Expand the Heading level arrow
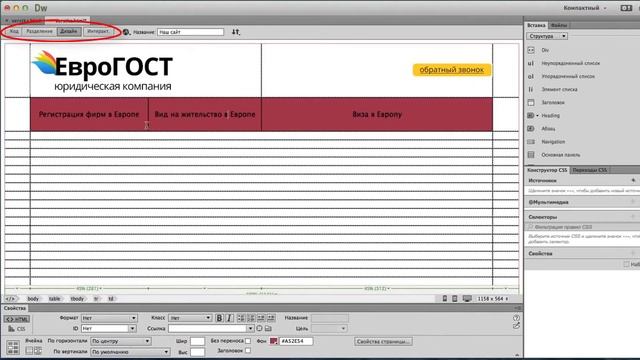 (x=537, y=116)
